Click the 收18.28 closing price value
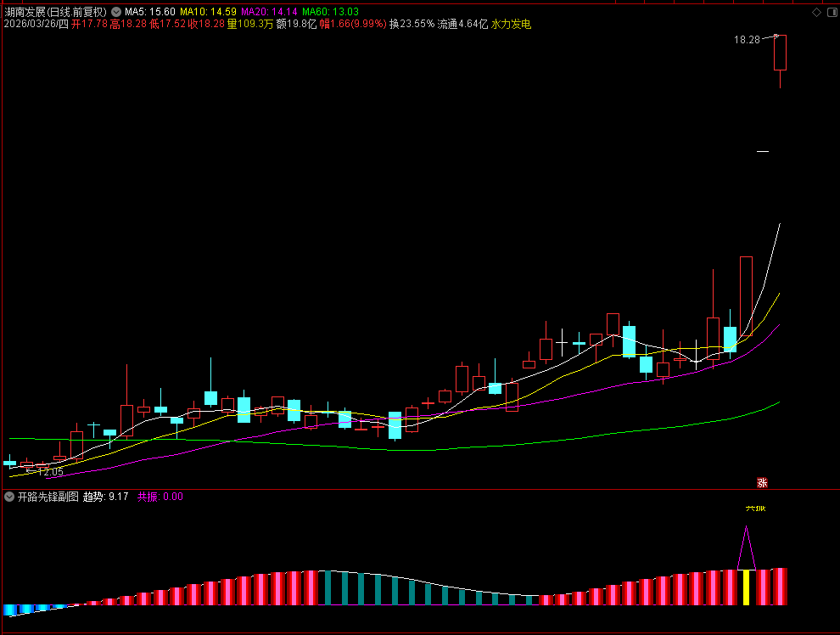Image resolution: width=840 pixels, height=635 pixels. [206, 24]
